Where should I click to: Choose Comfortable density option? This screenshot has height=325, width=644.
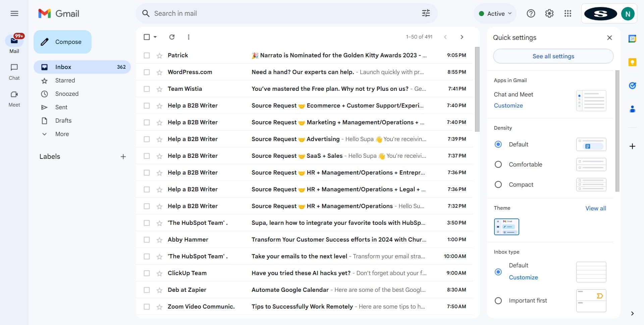[498, 165]
